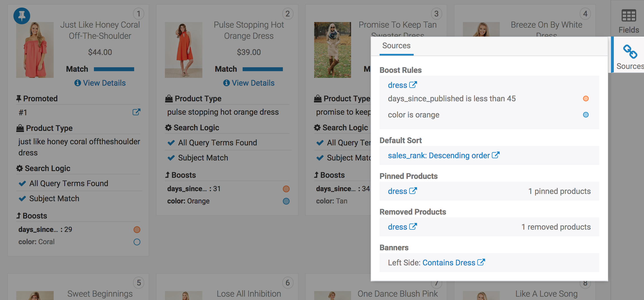Toggle the color Coral boost circle on product 1
The image size is (644, 300).
click(x=137, y=242)
